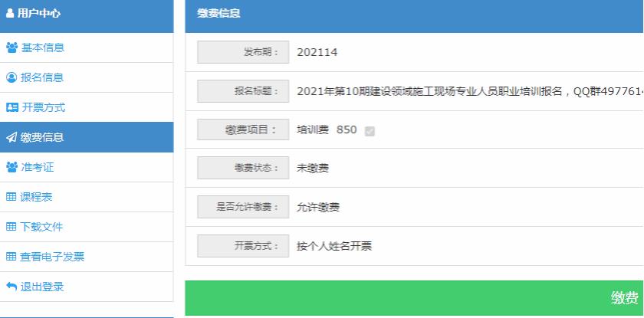This screenshot has width=644, height=318.
Task: Click the 发布期 field label
Action: (x=243, y=52)
